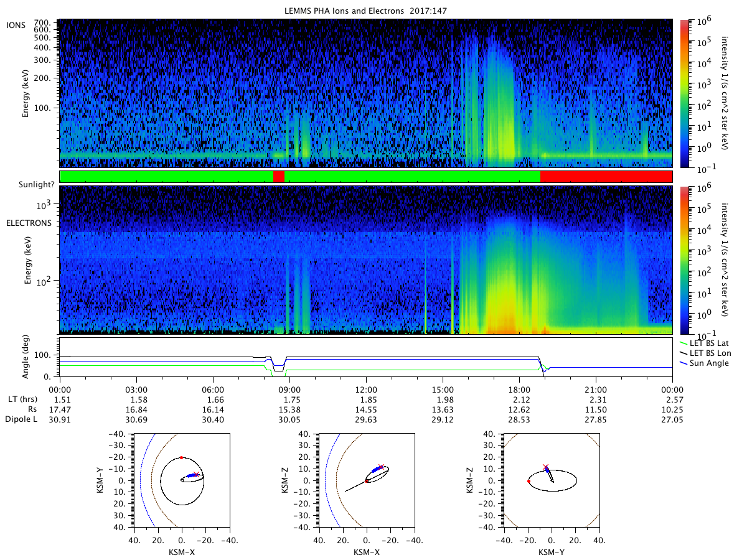The height and width of the screenshot is (560, 747).
Task: Click the "700." energy tick on ions axis
Action: [43, 22]
